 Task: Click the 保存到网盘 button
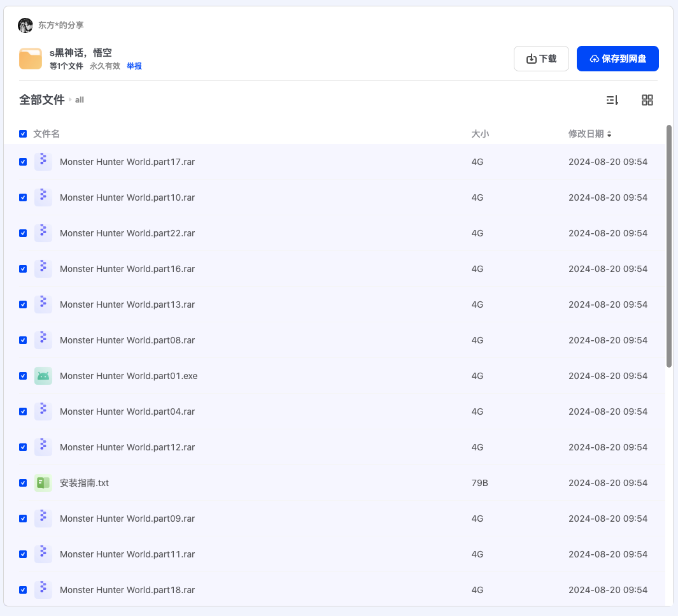(618, 59)
